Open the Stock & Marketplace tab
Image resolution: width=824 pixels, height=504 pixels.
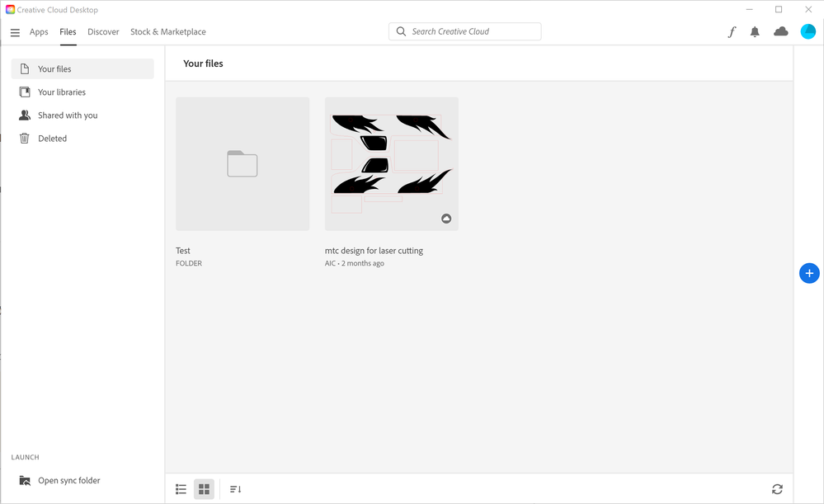(x=168, y=32)
